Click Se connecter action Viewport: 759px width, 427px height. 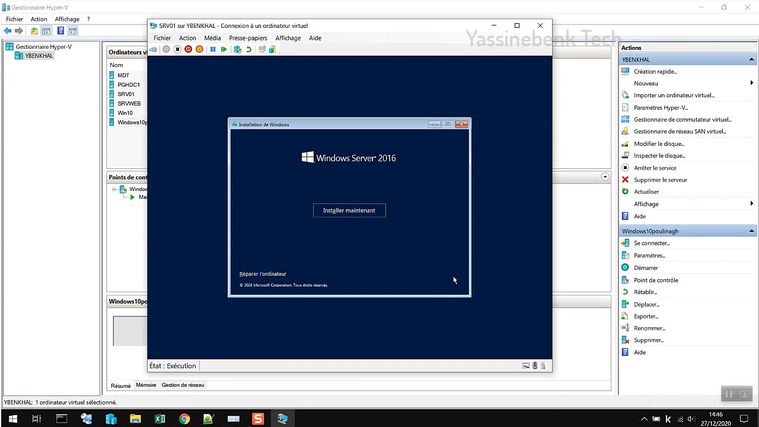652,243
